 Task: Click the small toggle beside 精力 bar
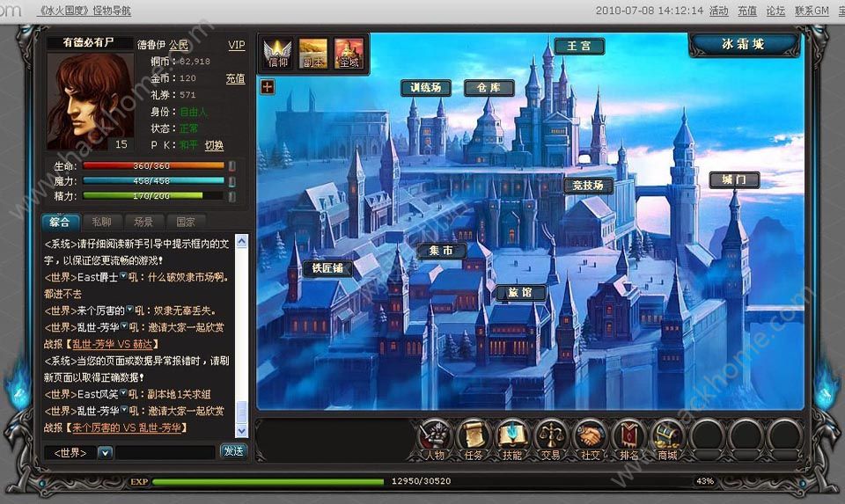(231, 196)
